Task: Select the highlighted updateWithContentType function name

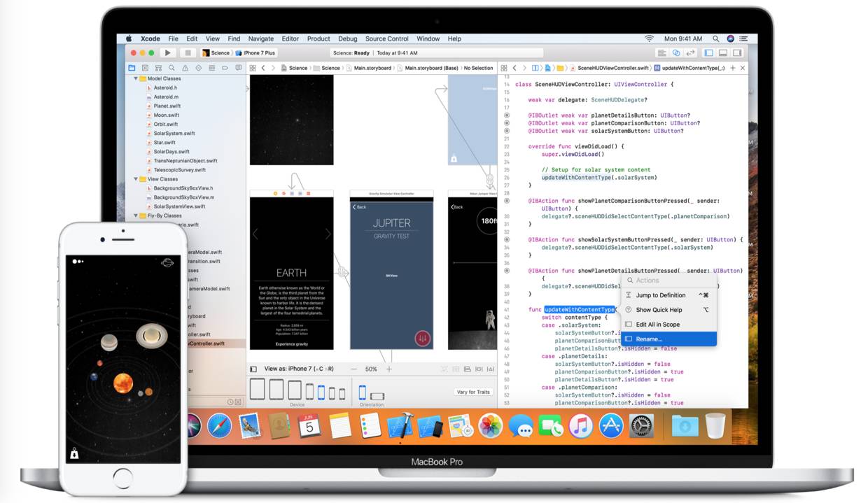Action: click(x=580, y=309)
